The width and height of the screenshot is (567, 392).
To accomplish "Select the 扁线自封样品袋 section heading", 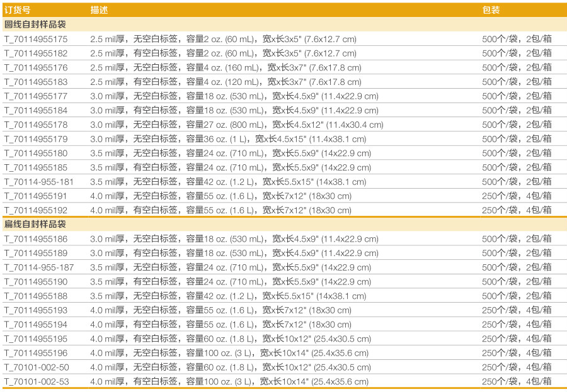I will tap(35, 225).
